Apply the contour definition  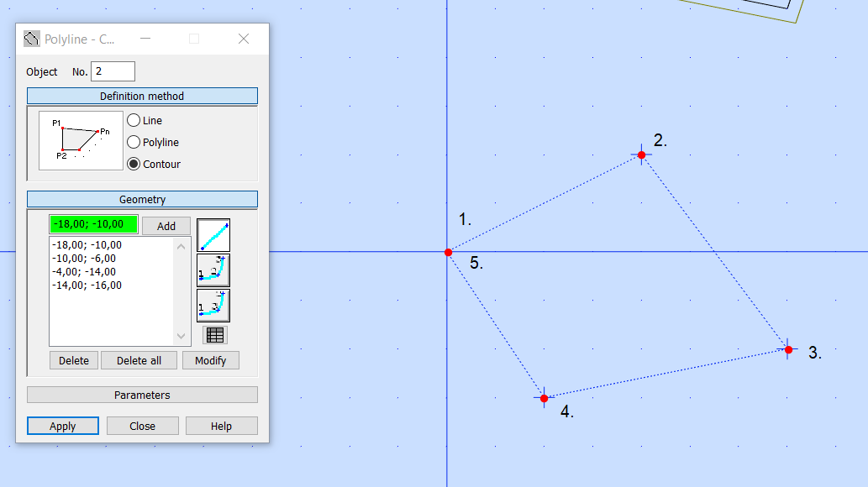tap(62, 426)
